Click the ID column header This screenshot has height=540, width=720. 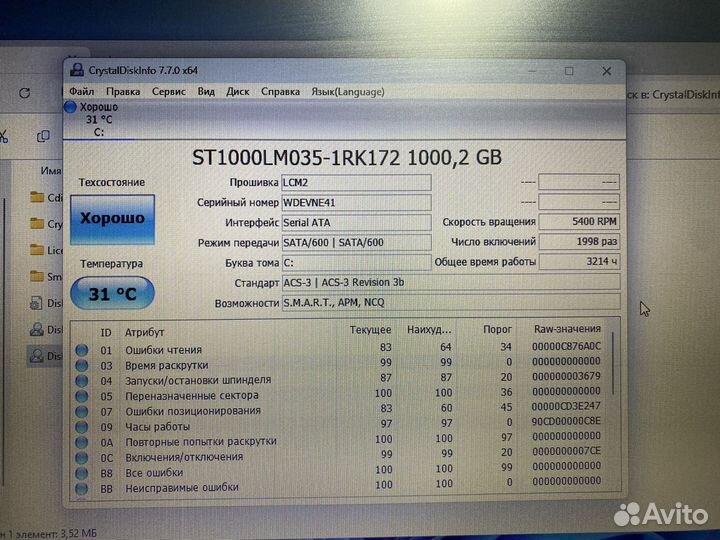tap(106, 332)
